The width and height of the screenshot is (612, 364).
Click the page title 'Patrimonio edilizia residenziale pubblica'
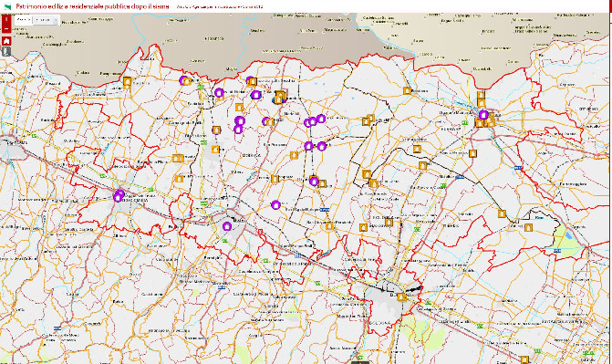(92, 6)
